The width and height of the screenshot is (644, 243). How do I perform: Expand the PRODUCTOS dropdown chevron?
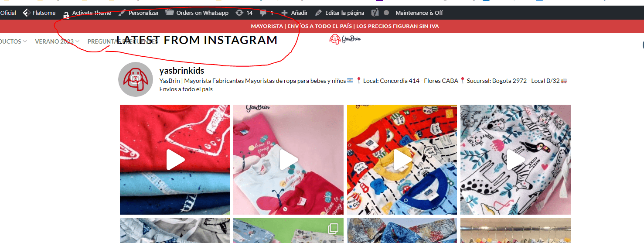coord(25,41)
